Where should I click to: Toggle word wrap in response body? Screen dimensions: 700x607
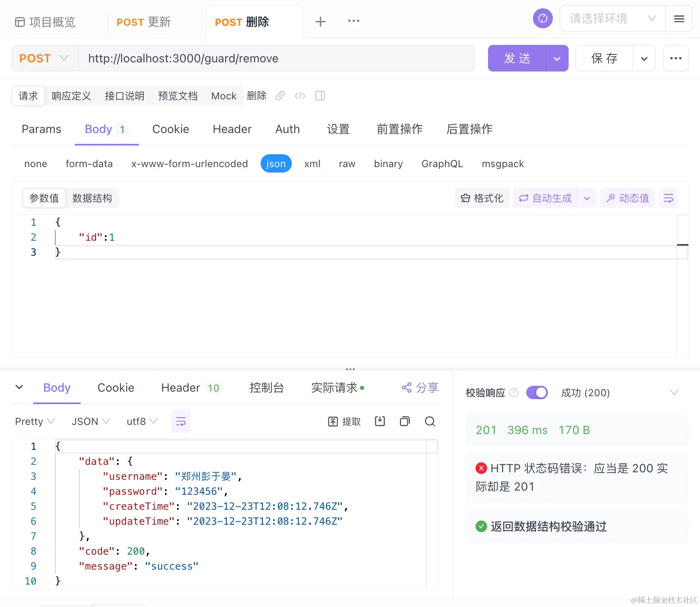click(181, 422)
